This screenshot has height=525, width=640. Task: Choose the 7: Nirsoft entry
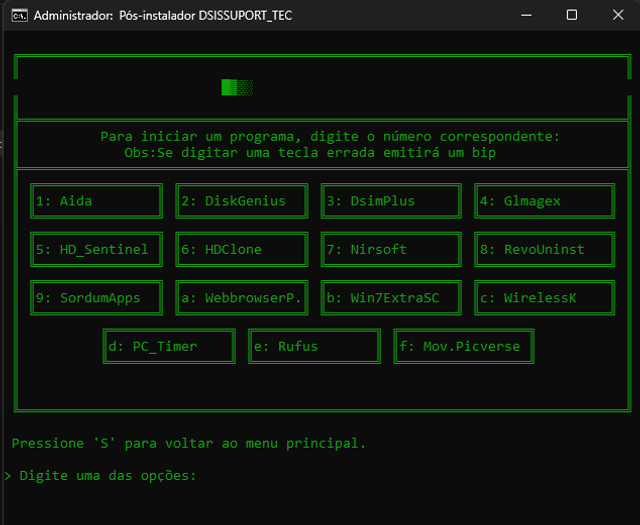pos(386,249)
